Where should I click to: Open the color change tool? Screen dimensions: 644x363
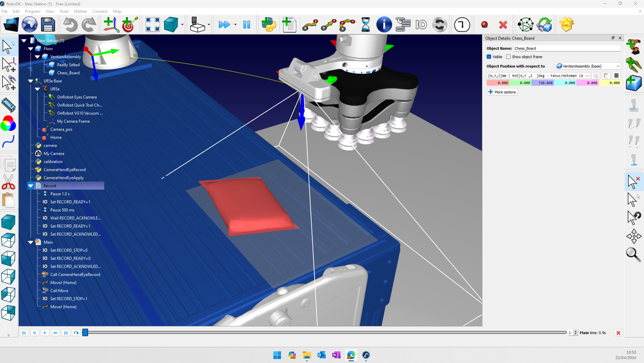(x=8, y=124)
